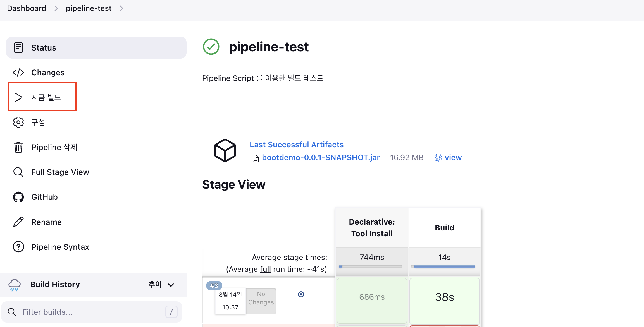644x327 pixels.
Task: Click the 14s Build average time bar
Action: tap(444, 266)
